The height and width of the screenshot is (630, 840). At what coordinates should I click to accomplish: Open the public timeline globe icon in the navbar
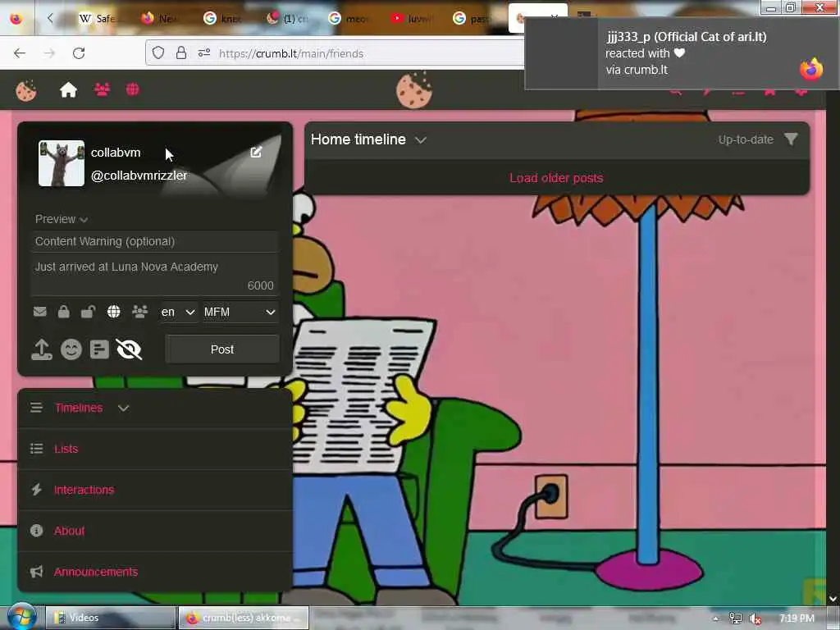[x=132, y=89]
